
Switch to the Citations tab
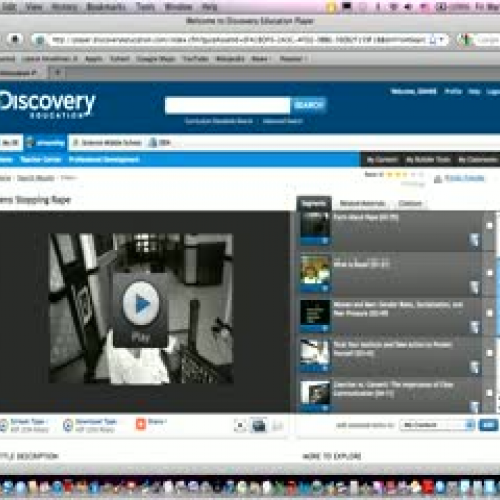click(410, 203)
